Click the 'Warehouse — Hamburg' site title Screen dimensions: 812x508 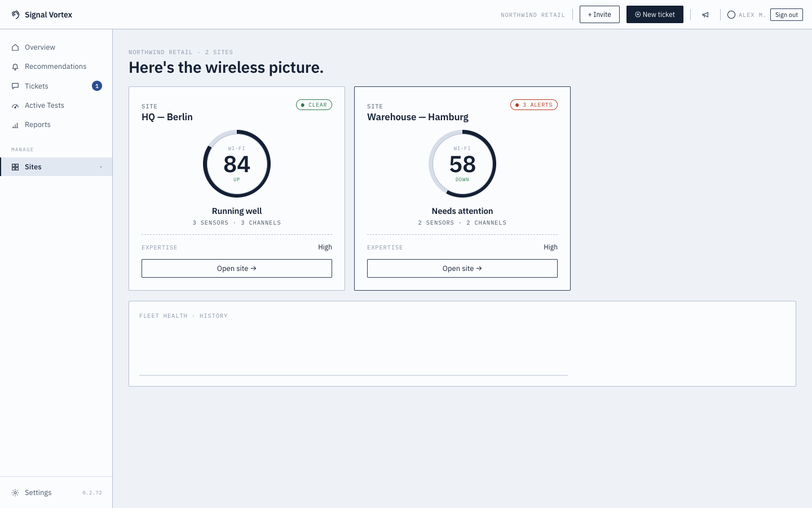[x=418, y=117]
